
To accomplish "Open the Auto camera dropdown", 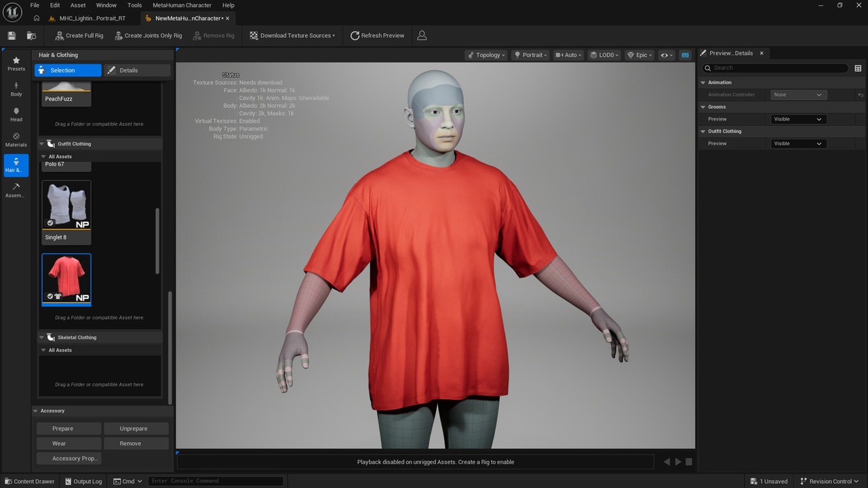I will pyautogui.click(x=568, y=55).
